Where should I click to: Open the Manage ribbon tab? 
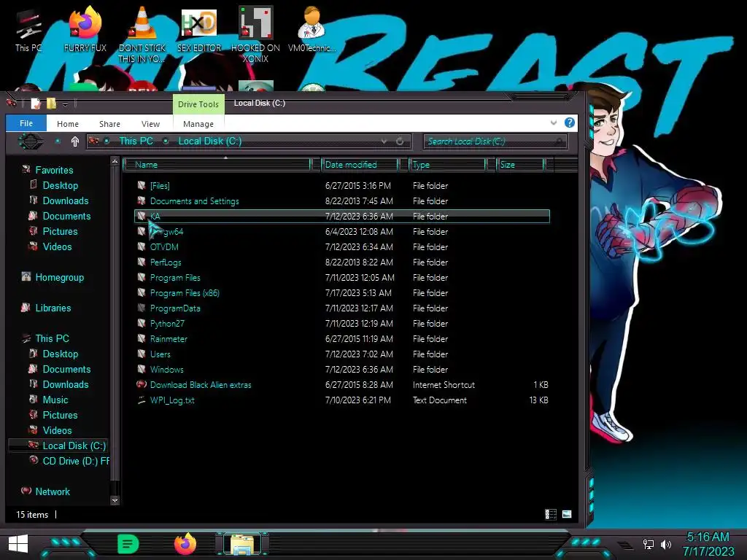(198, 124)
